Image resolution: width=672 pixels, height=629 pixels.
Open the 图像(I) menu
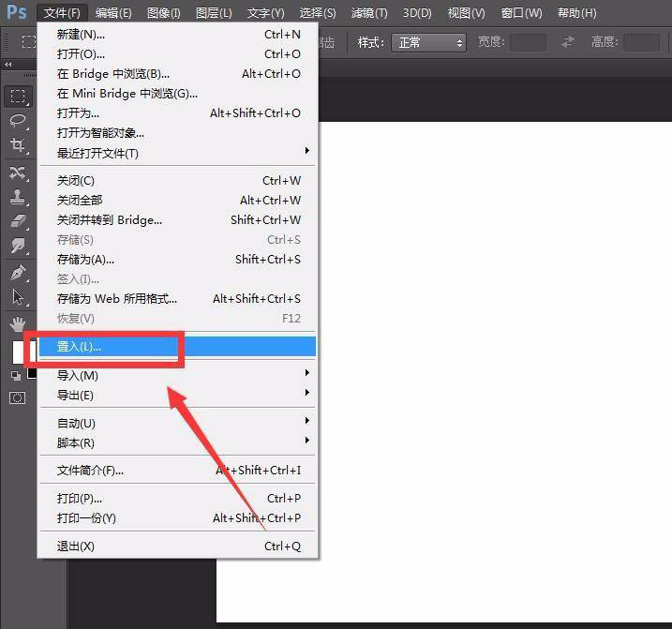(164, 13)
